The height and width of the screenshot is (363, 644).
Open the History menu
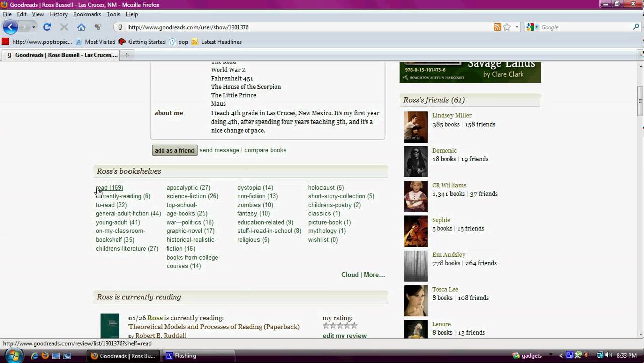click(58, 14)
